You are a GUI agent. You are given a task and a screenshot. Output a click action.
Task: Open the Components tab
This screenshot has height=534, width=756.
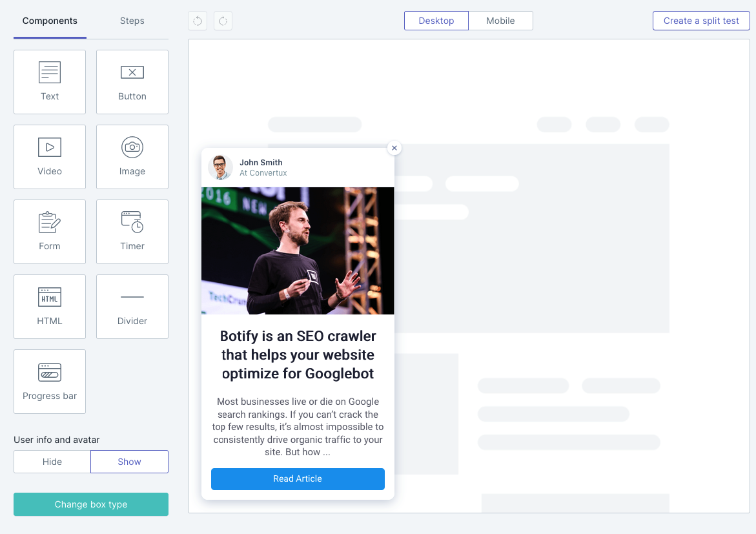pyautogui.click(x=50, y=21)
